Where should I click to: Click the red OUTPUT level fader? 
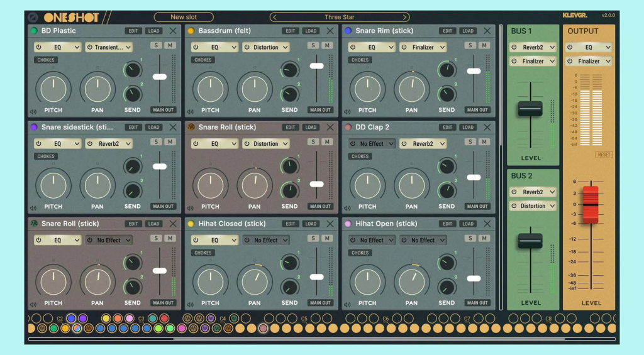tap(591, 204)
